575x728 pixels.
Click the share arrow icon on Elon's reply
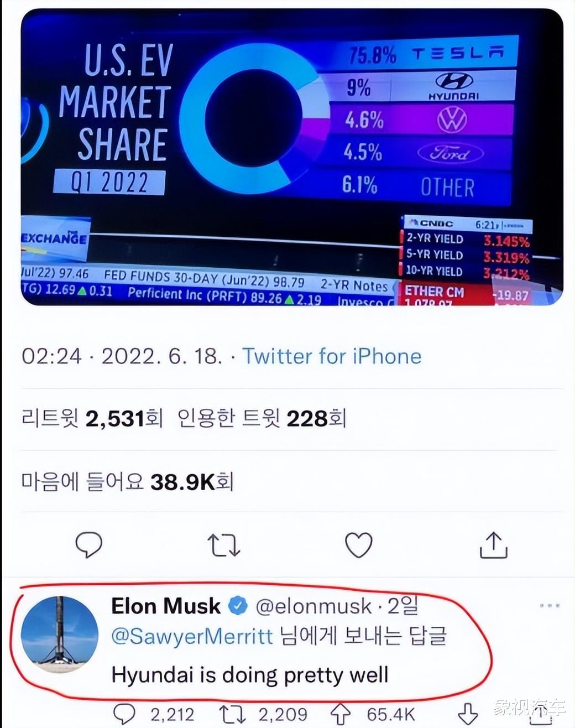pyautogui.click(x=467, y=714)
